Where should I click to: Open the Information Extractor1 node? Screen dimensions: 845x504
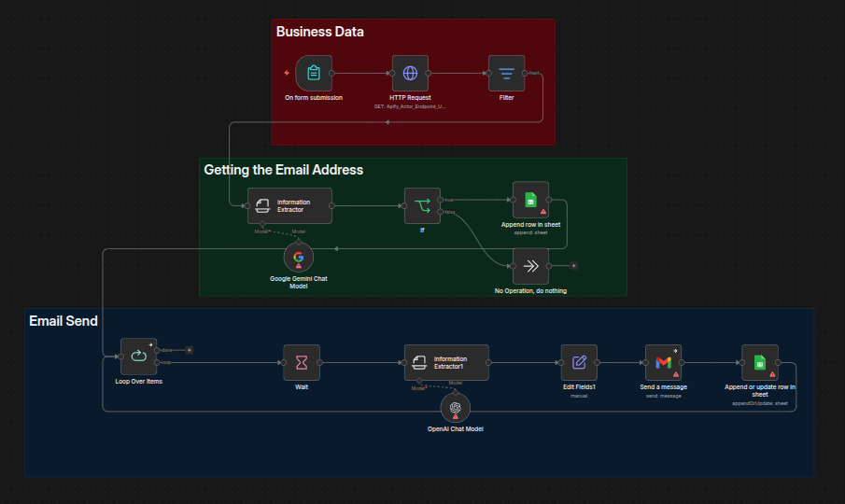pyautogui.click(x=446, y=362)
